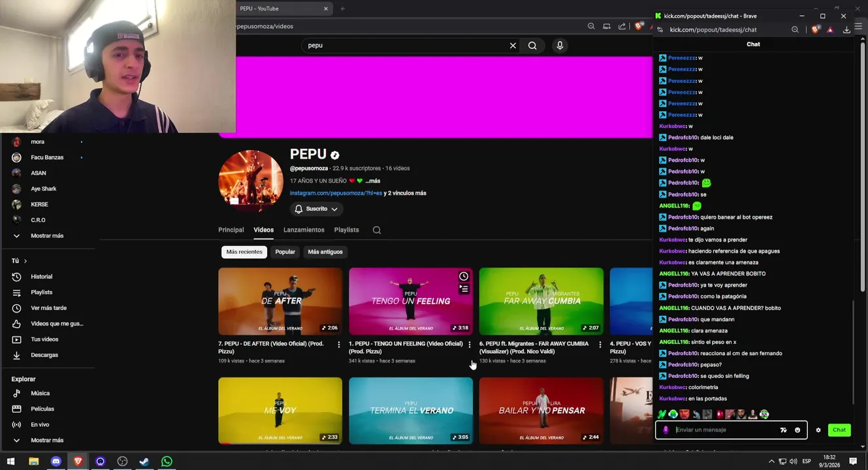Expand subscriptions with Mostrar más under C.R.O
This screenshot has height=470, width=868.
pos(48,236)
